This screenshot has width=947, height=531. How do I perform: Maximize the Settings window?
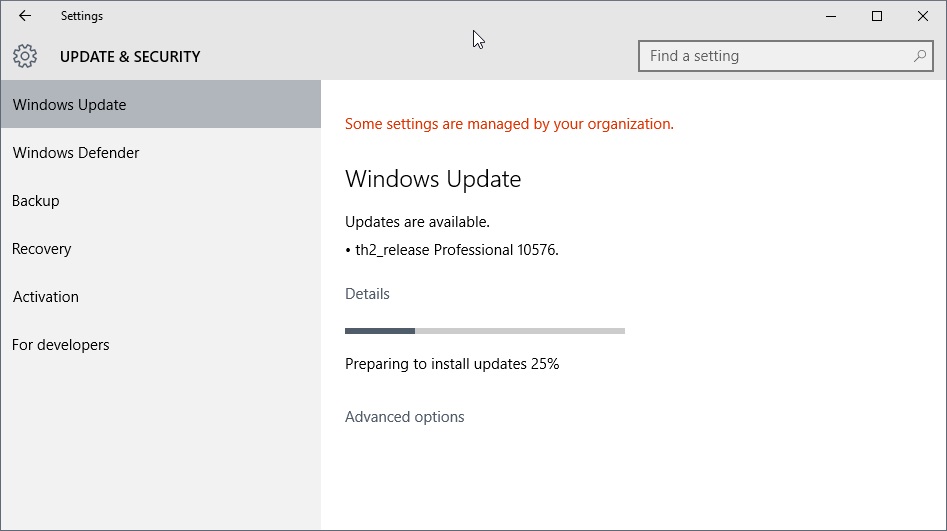877,16
